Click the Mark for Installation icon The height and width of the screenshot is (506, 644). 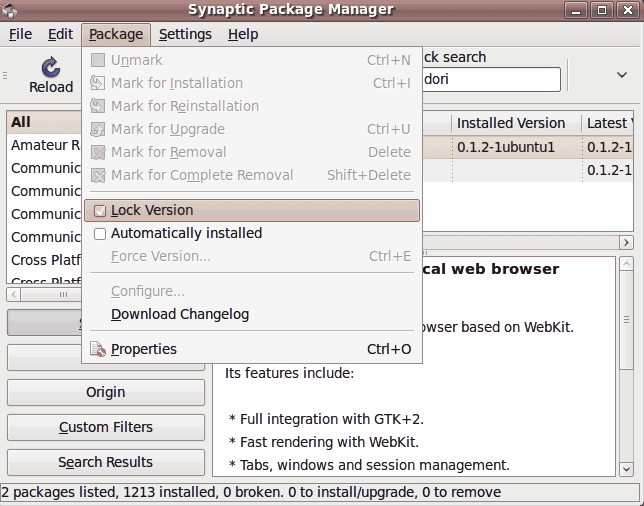(x=98, y=83)
